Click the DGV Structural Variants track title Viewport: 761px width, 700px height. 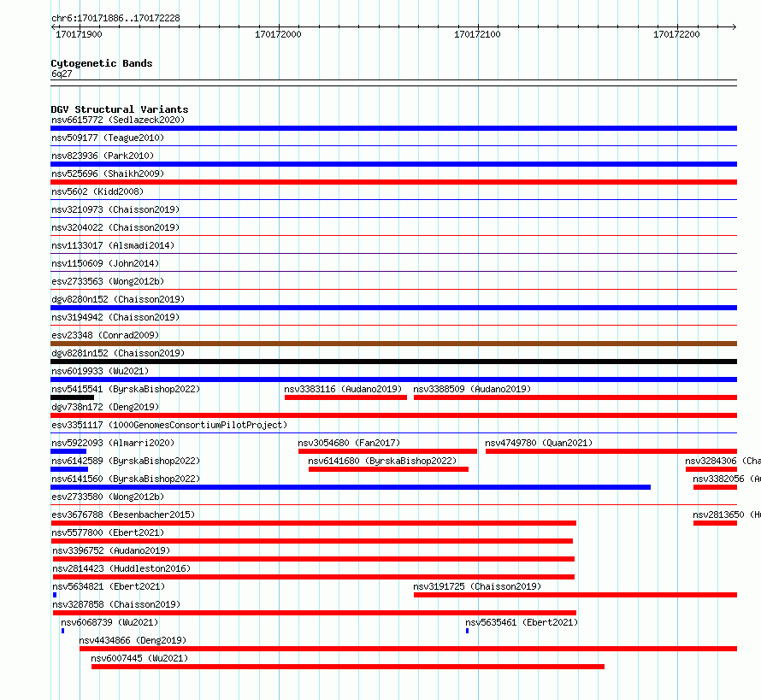(x=120, y=109)
